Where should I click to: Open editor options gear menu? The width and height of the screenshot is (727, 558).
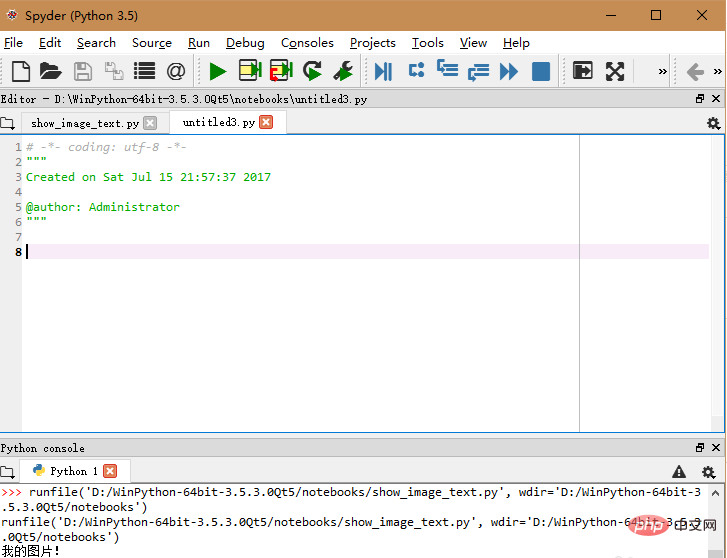tap(713, 123)
